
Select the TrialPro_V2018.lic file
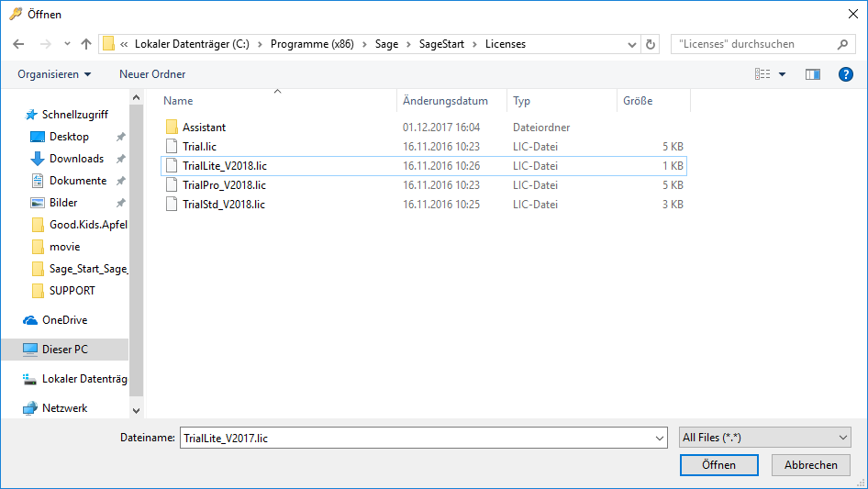click(x=224, y=185)
